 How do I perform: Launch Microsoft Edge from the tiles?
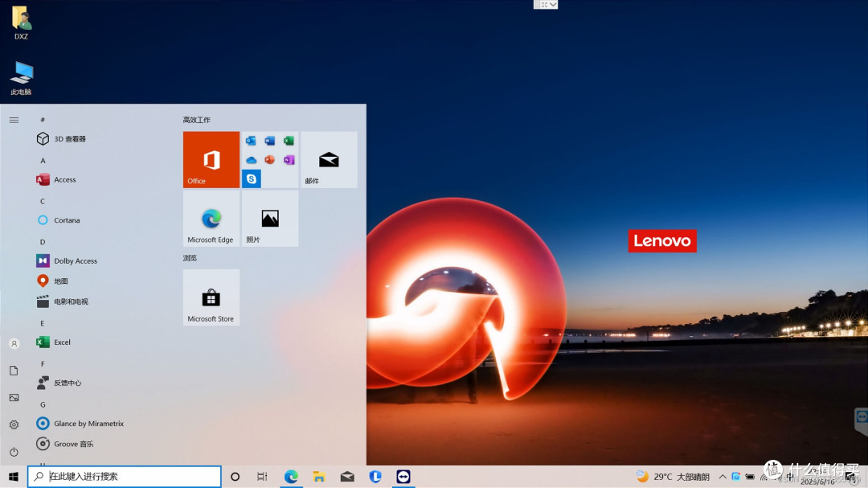click(211, 218)
